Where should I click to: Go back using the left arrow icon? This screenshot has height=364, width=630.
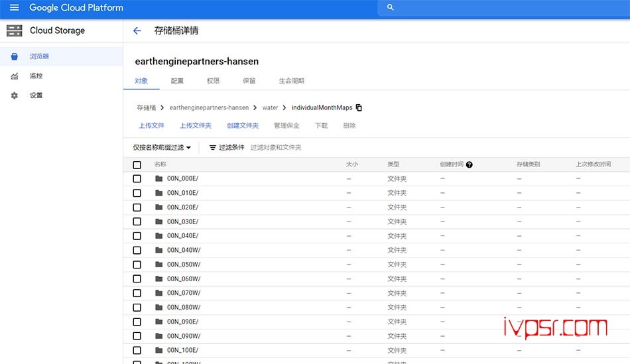pyautogui.click(x=137, y=30)
